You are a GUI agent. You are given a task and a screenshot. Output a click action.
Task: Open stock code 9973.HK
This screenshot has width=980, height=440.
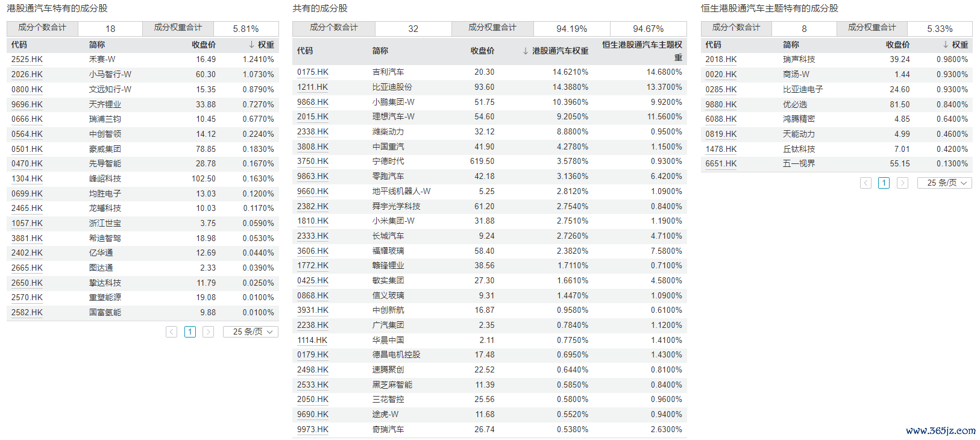coord(313,430)
